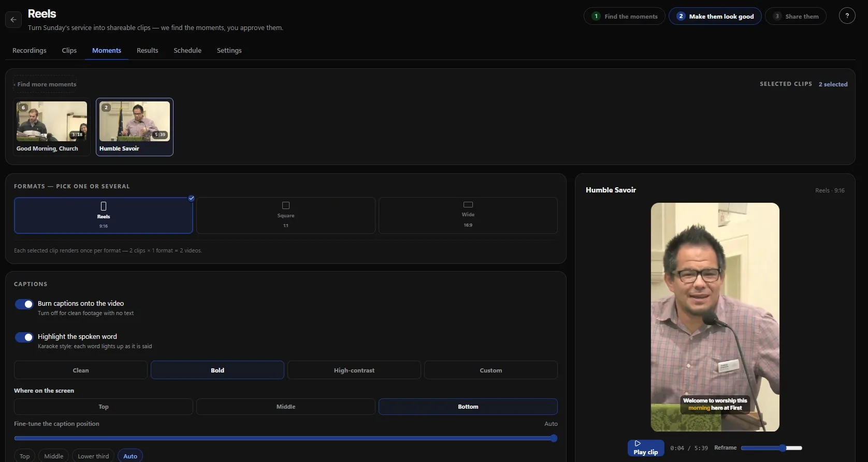Uncheck the Reels format checkmark
This screenshot has width=868, height=462.
pos(191,198)
